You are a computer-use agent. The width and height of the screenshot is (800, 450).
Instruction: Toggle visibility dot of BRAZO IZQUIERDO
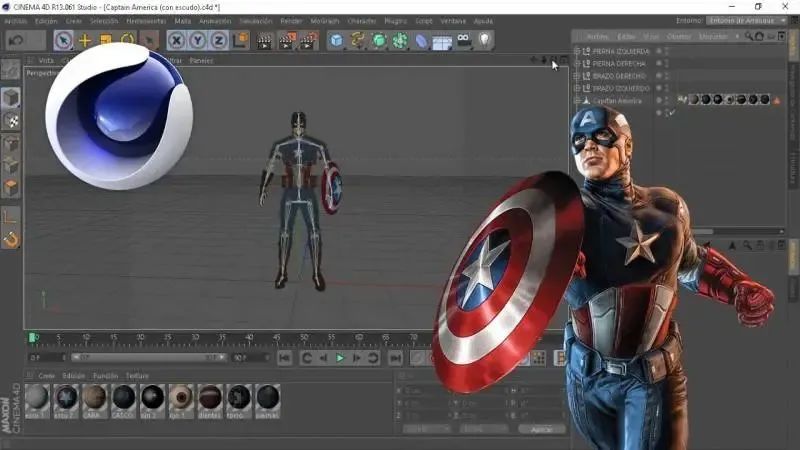(x=659, y=88)
